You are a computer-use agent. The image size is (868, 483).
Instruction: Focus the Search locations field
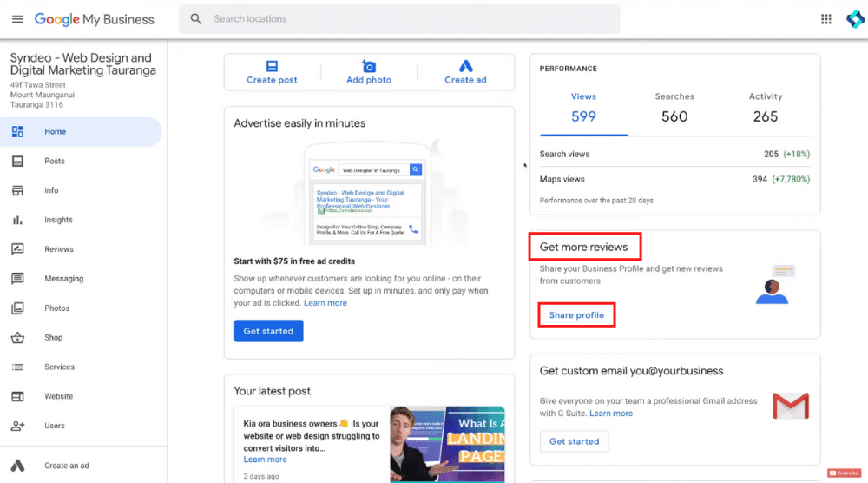(x=399, y=19)
